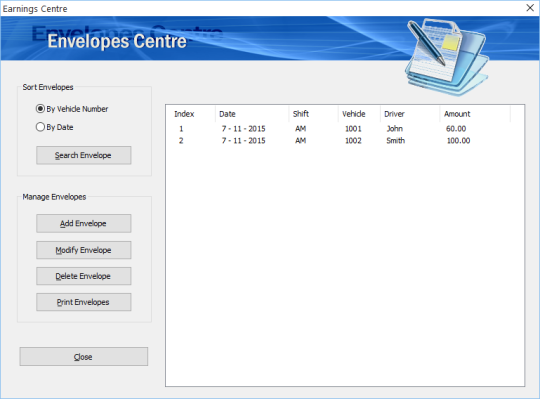Viewport: 540px width, 399px height.
Task: Click vehicle number 1001
Action: [x=353, y=129]
